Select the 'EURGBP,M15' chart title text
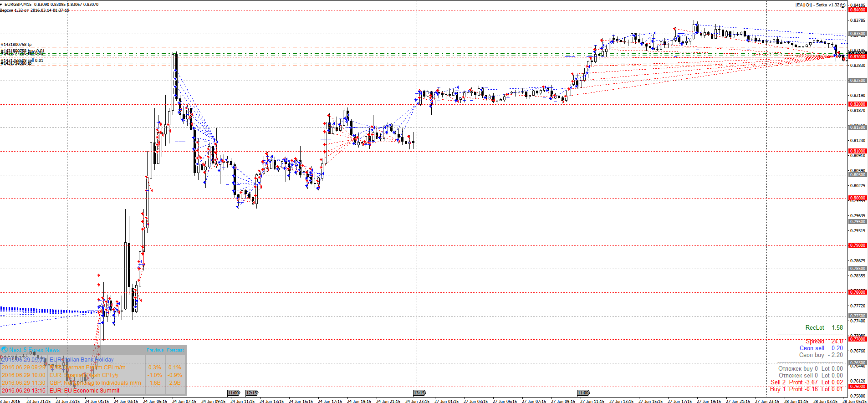This screenshot has width=868, height=403. click(x=18, y=5)
